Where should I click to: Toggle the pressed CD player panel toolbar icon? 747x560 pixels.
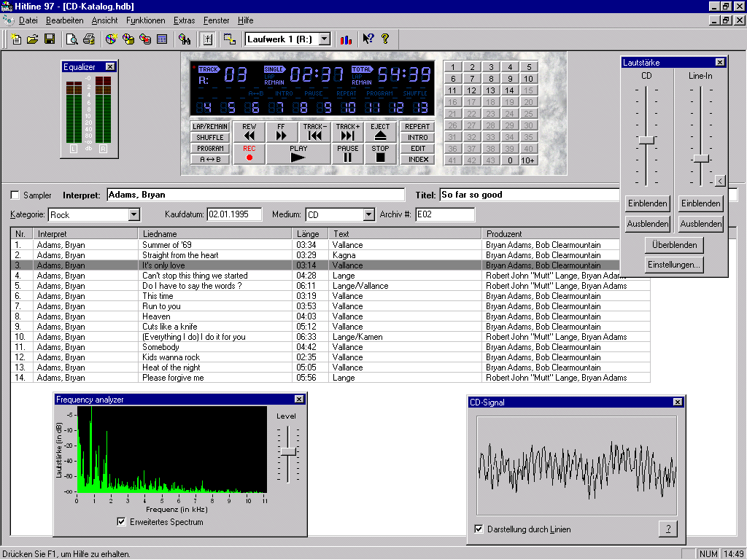point(208,39)
